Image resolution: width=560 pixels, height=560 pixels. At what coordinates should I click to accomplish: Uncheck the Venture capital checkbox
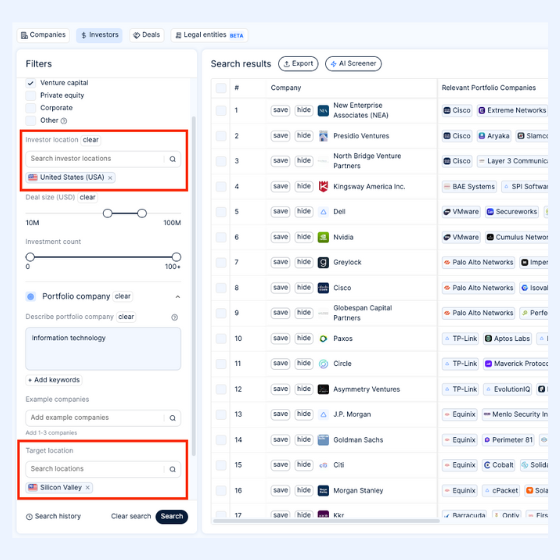click(31, 83)
